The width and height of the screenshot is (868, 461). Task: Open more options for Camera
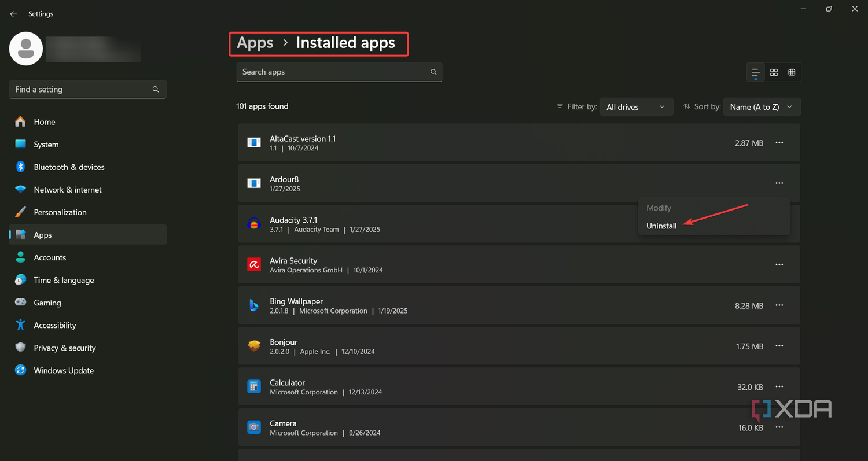pyautogui.click(x=779, y=427)
